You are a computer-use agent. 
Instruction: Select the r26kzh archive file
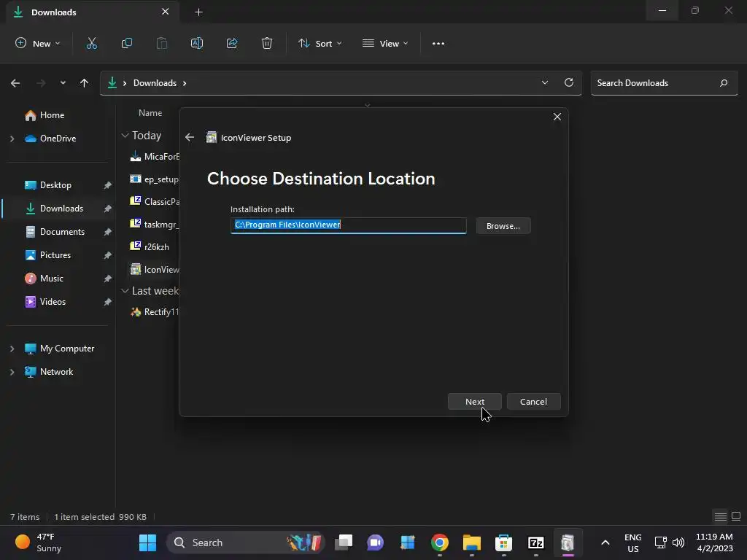pyautogui.click(x=150, y=246)
